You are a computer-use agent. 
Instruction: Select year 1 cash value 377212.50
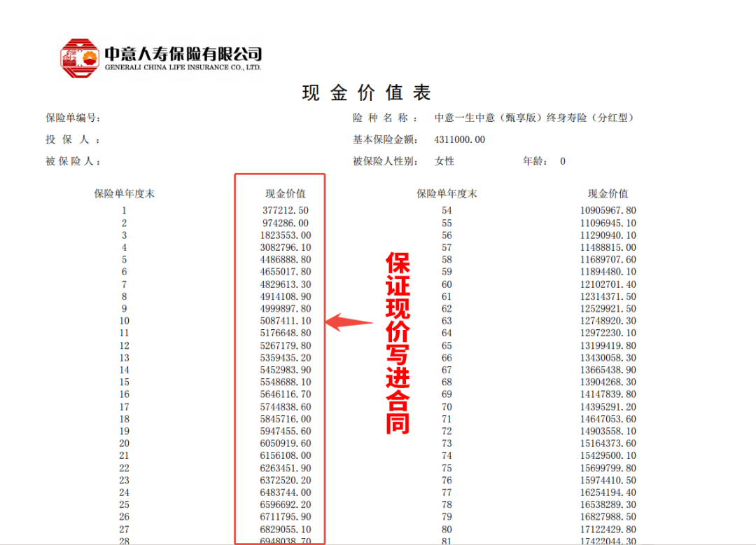tap(286, 210)
